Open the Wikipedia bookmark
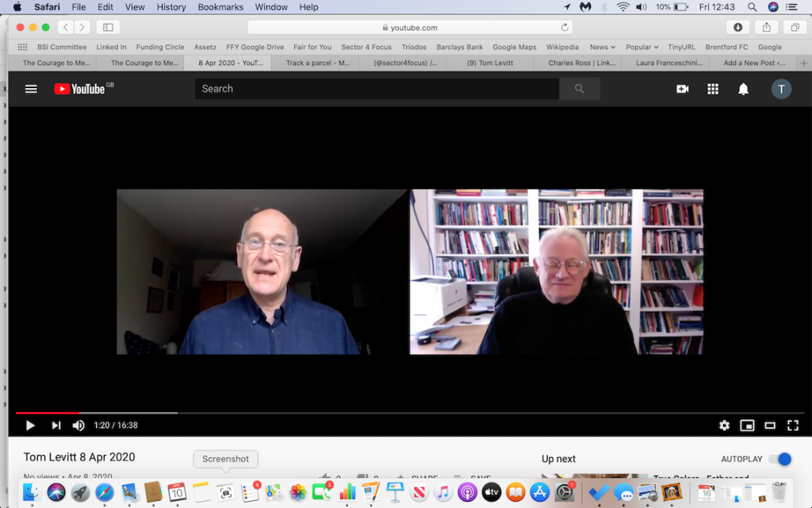Viewport: 812px width, 508px height. 562,47
